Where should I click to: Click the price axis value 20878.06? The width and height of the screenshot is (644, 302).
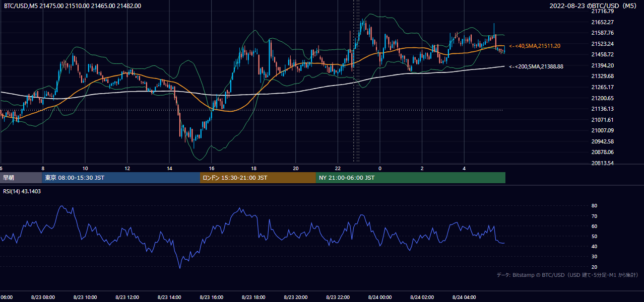603,152
